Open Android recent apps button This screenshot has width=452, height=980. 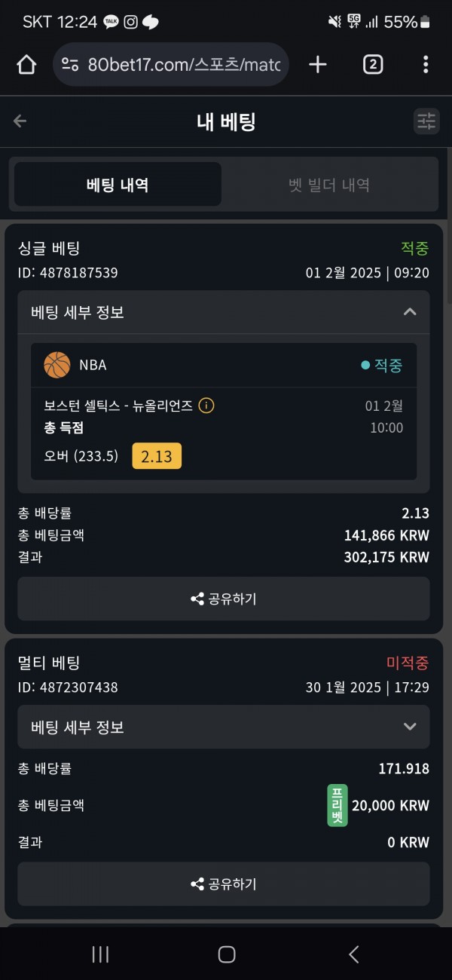pos(100,954)
